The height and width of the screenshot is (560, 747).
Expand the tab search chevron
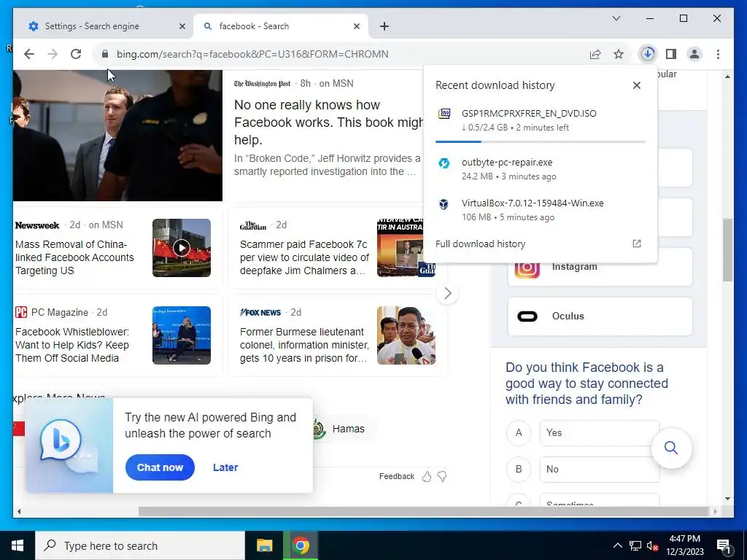pyautogui.click(x=616, y=18)
